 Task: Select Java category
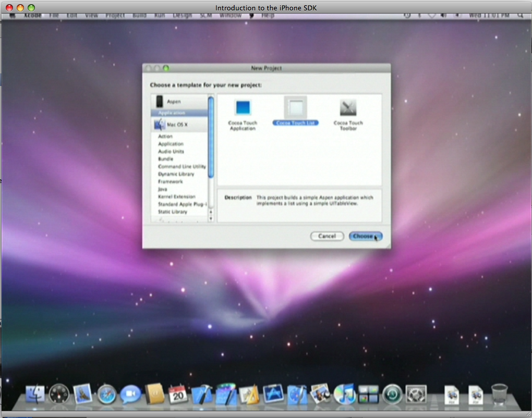[x=163, y=189]
